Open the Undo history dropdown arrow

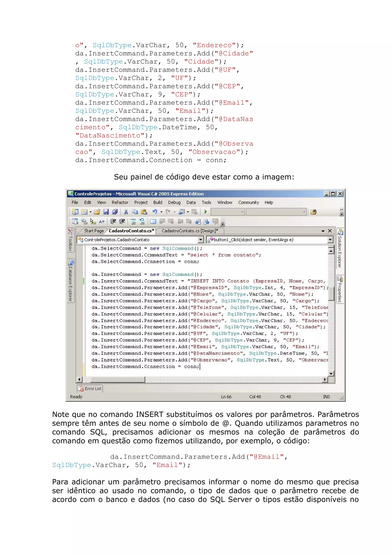(x=161, y=212)
